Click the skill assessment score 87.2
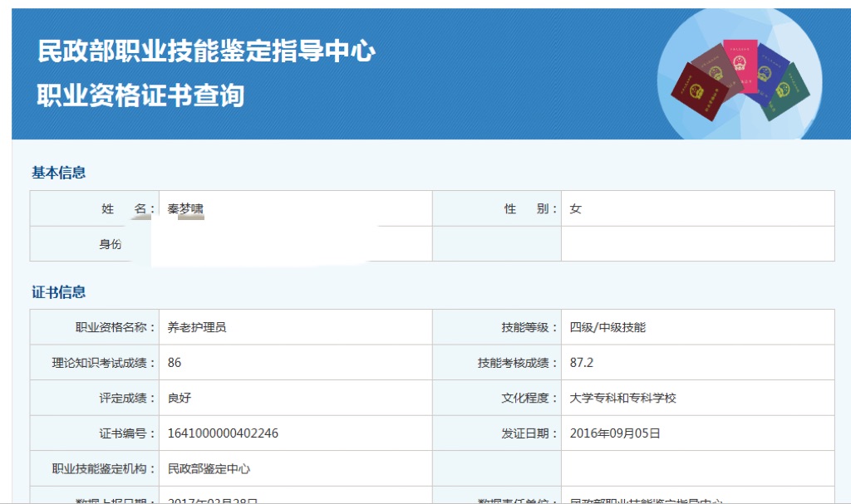851x504 pixels. point(582,363)
